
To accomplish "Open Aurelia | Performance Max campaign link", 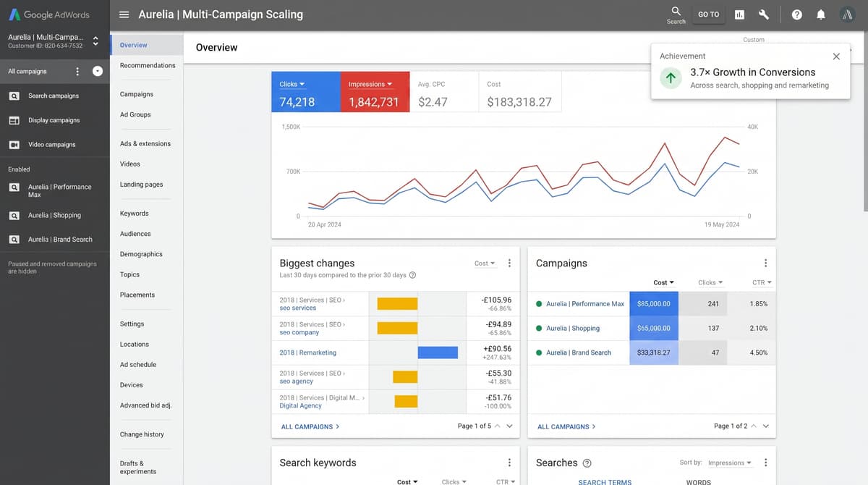I will (x=585, y=304).
